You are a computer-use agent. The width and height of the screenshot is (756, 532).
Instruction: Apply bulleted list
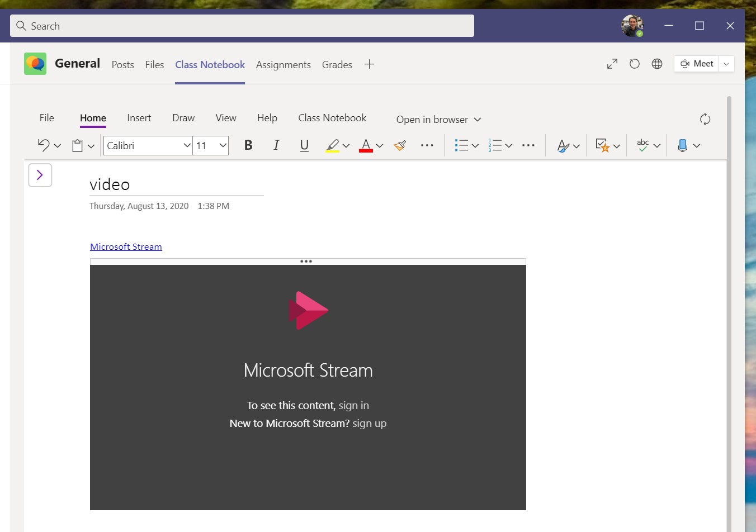pyautogui.click(x=461, y=145)
